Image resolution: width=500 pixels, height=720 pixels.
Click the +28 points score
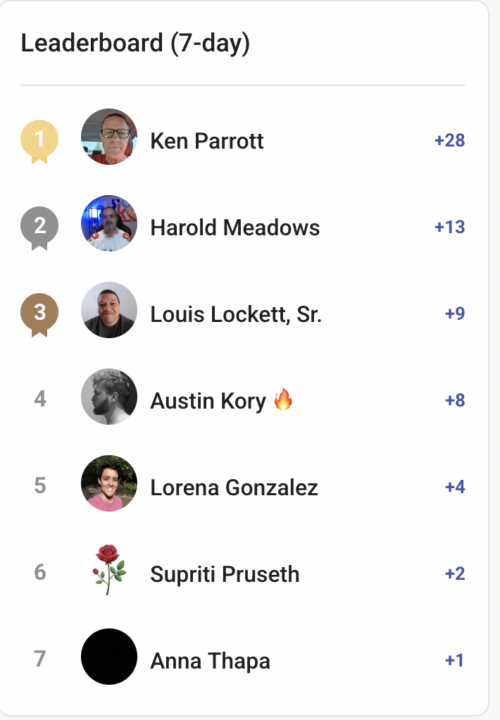449,141
